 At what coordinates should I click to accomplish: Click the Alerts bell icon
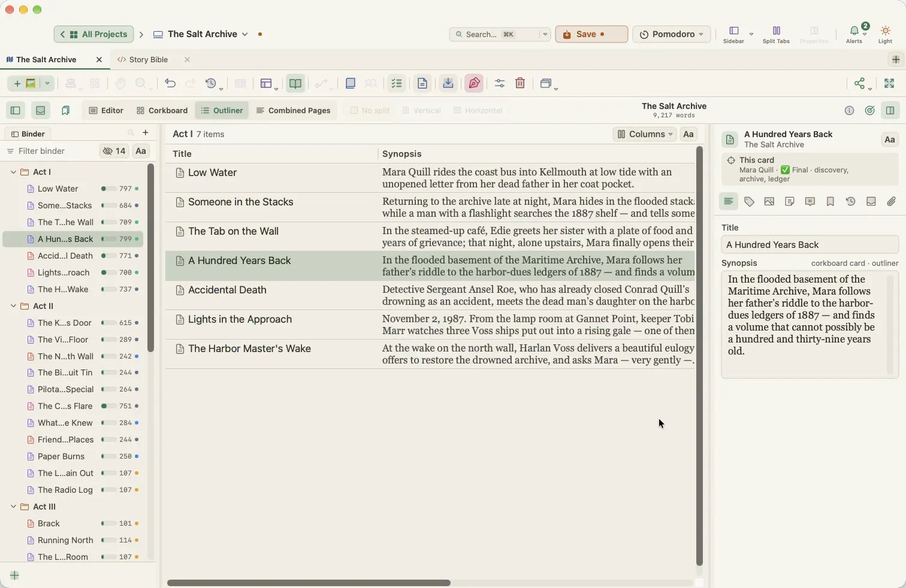point(854,34)
